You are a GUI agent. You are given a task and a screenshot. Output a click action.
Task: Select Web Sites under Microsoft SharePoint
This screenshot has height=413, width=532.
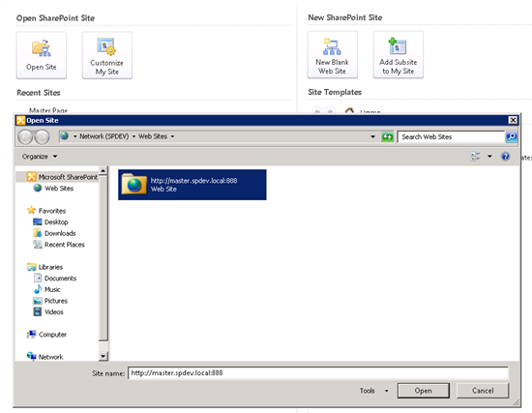[53, 189]
